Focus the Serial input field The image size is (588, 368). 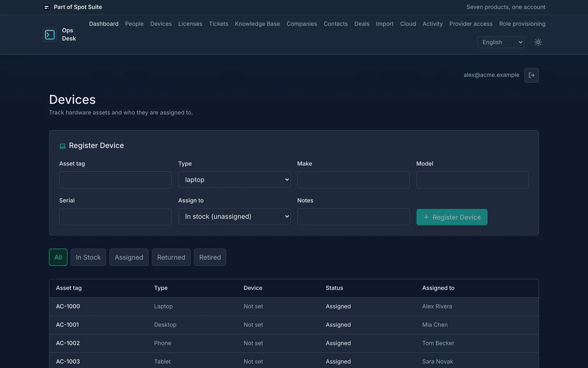pos(115,217)
